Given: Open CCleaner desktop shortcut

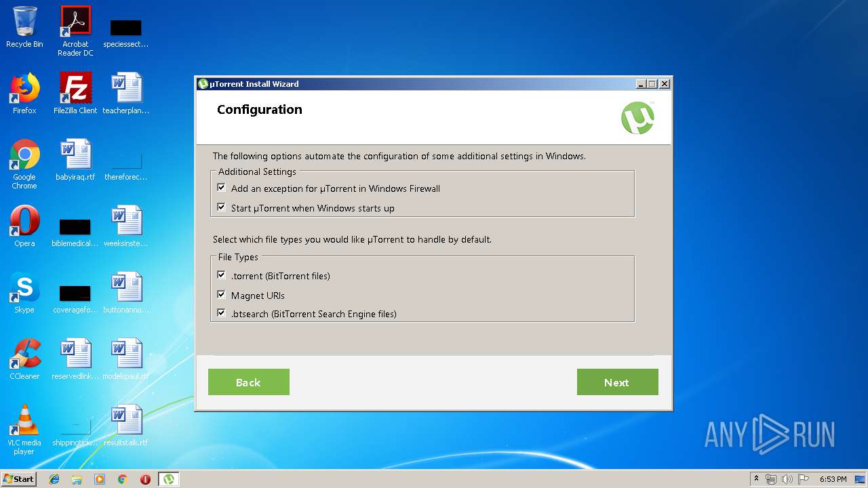Looking at the screenshot, I should [24, 359].
